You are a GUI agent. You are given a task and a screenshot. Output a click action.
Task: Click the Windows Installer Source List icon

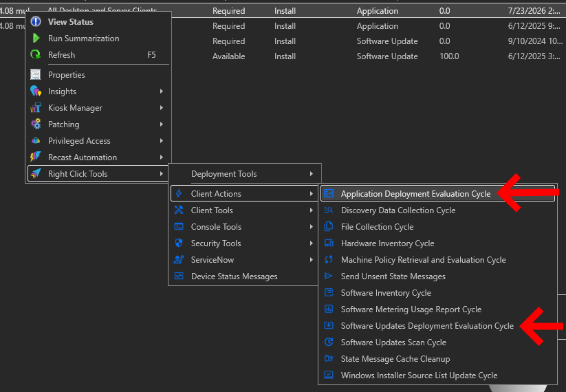point(329,375)
